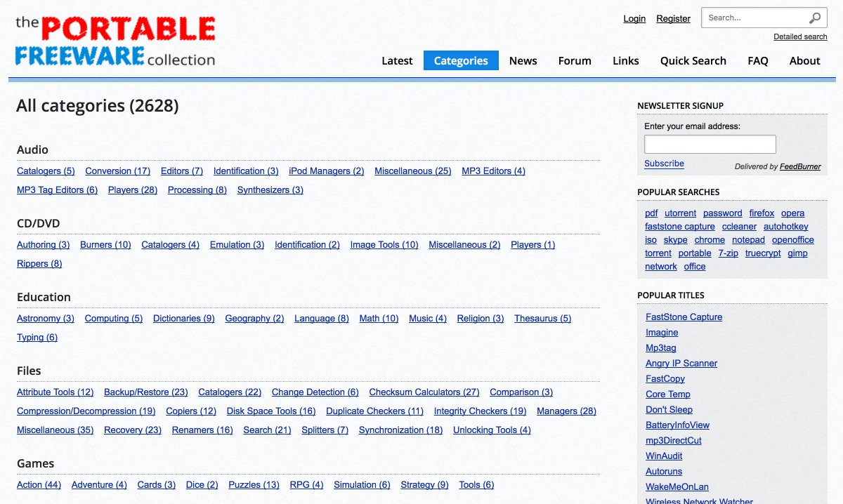Click the Login link
This screenshot has height=504, width=843.
pos(634,19)
